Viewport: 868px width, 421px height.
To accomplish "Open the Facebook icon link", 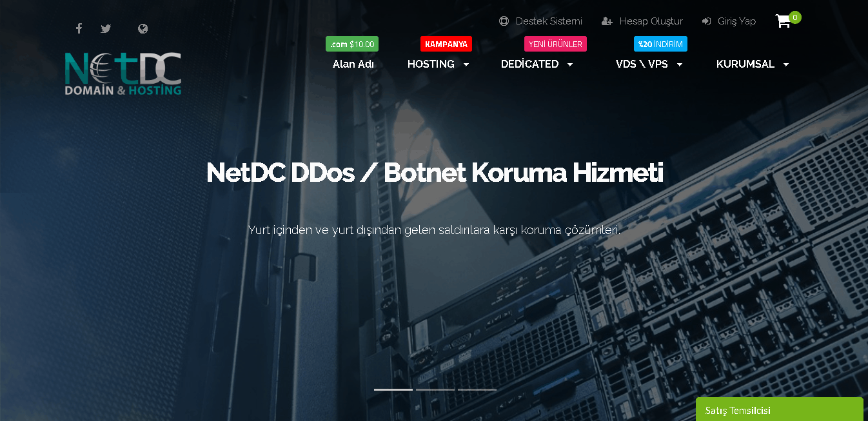I will 79,28.
